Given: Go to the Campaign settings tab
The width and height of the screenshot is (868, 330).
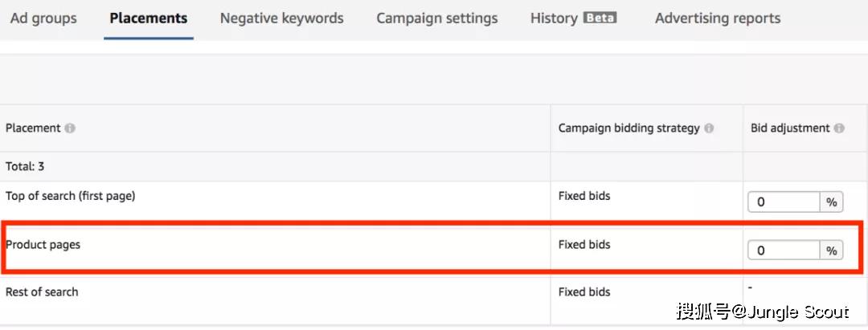Looking at the screenshot, I should 436,18.
